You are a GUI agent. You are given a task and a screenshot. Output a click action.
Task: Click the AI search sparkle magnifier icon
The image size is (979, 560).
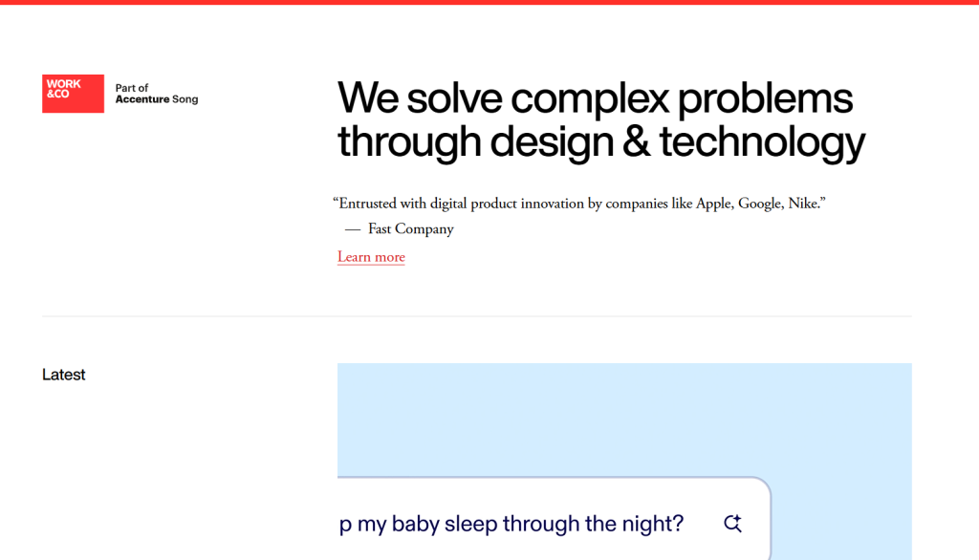coord(733,523)
